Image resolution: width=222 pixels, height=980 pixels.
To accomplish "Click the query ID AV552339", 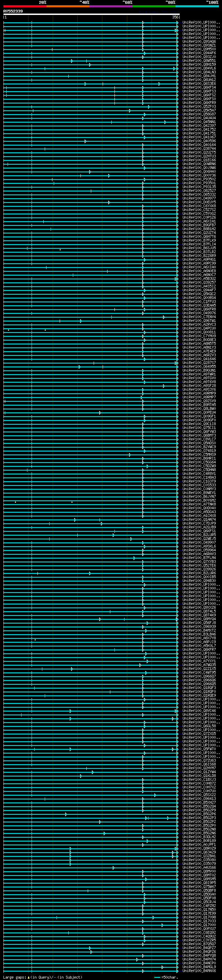I will [13, 11].
